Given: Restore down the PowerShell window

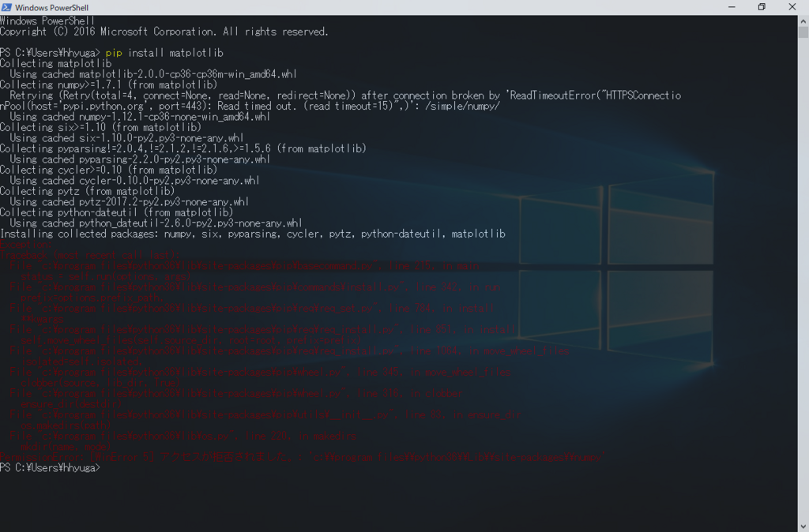Looking at the screenshot, I should tap(762, 7).
